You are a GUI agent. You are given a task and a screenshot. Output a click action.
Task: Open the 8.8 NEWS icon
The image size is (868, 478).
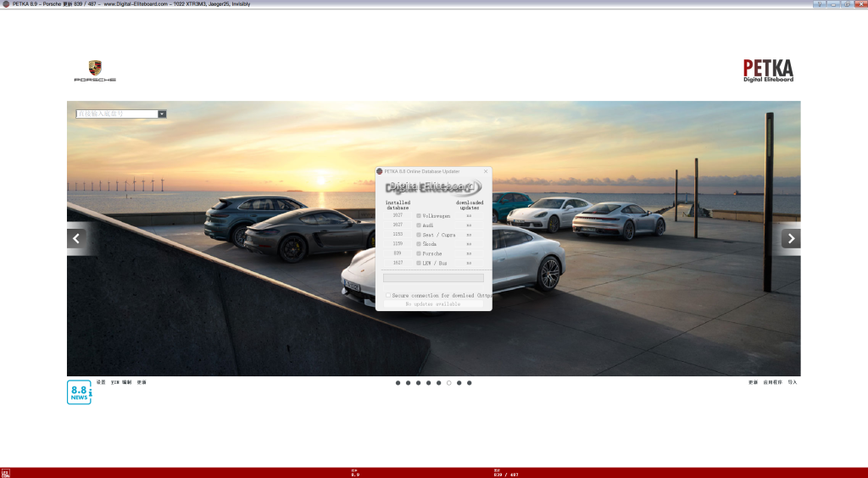coord(79,392)
